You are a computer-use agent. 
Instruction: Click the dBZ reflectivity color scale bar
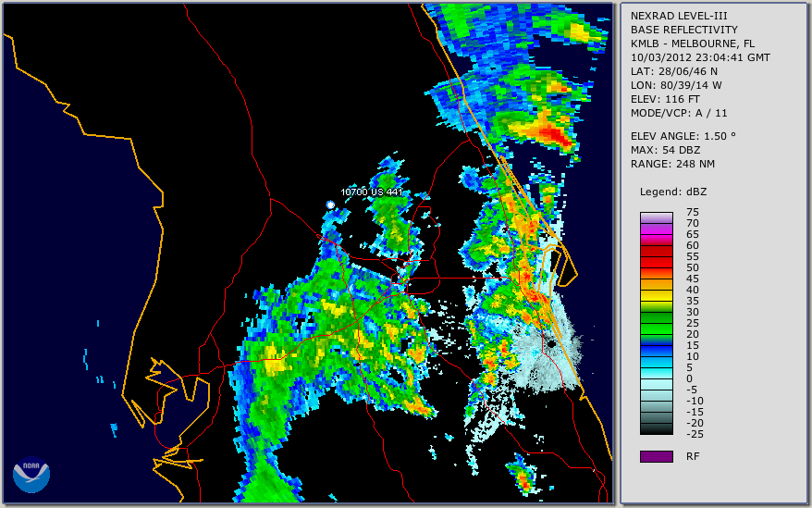[656, 323]
